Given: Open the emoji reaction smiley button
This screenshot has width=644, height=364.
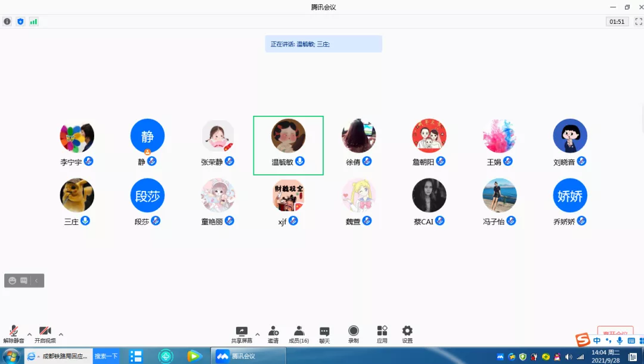Looking at the screenshot, I should pyautogui.click(x=13, y=280).
